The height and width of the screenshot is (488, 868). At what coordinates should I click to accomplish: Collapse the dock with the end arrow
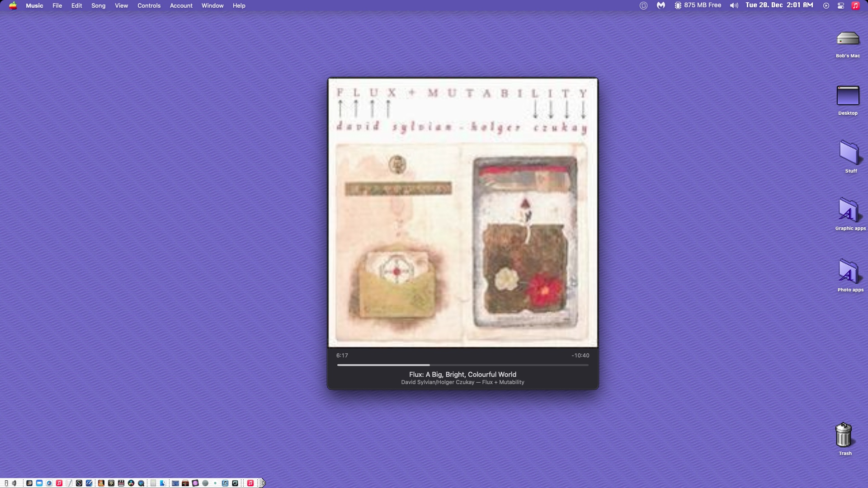(x=262, y=483)
